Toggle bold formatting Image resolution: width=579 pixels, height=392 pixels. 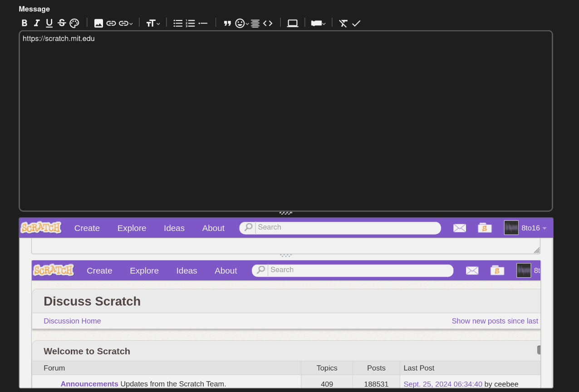pos(25,23)
